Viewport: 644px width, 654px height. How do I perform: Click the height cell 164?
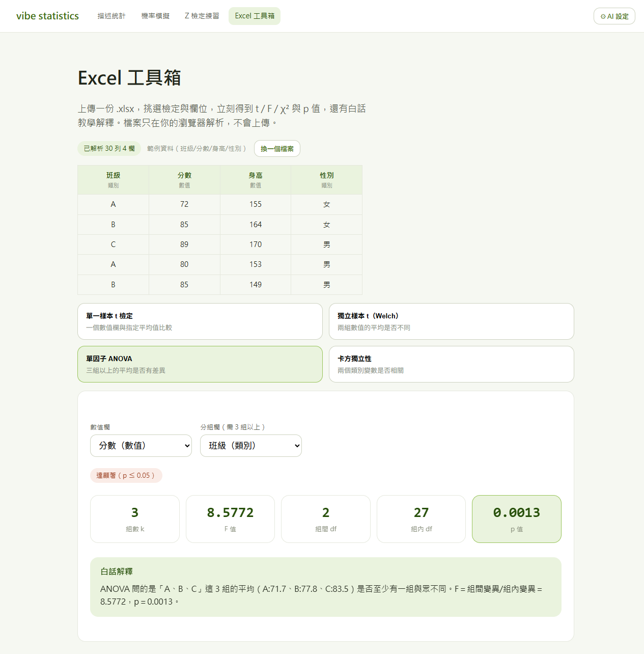coord(256,225)
